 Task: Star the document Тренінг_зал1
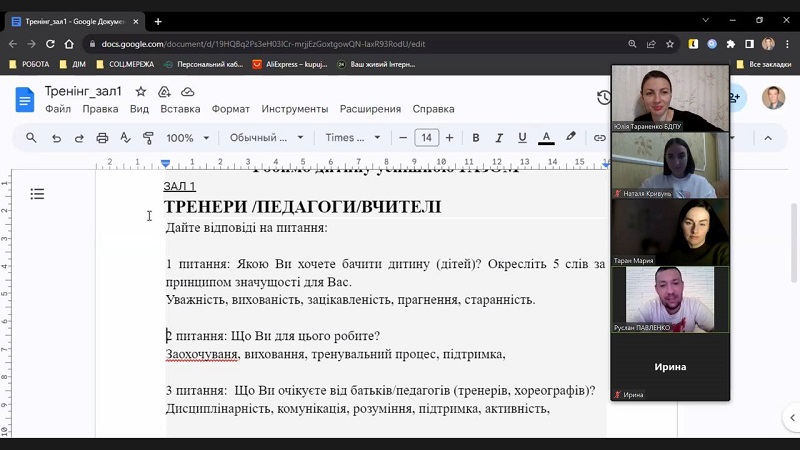141,91
